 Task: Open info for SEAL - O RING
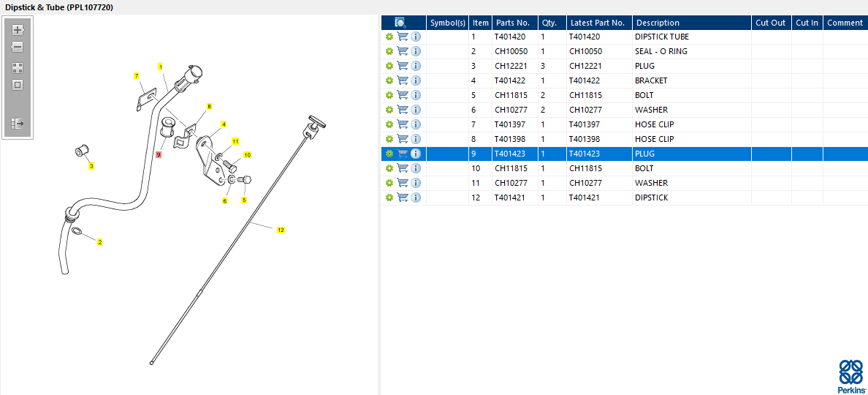(x=416, y=51)
